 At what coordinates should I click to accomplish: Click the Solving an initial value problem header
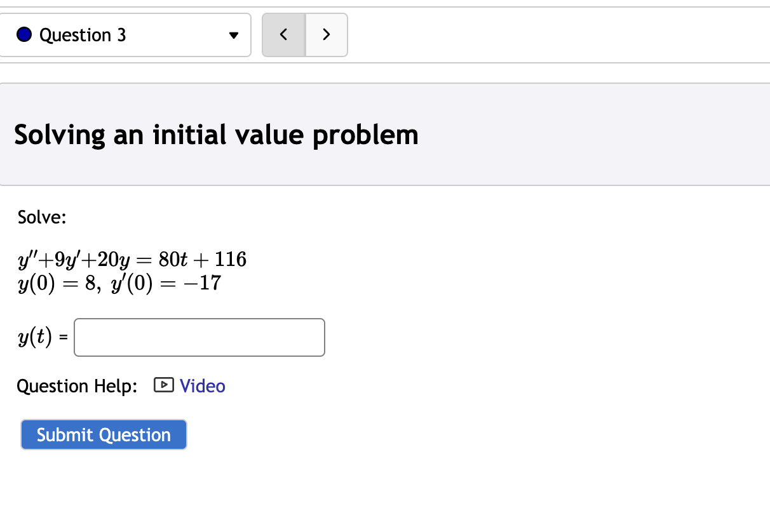click(216, 135)
